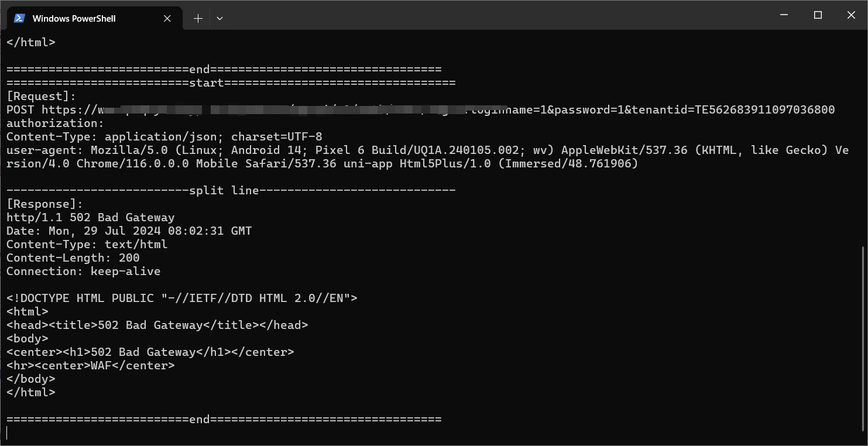This screenshot has width=868, height=446.
Task: Click the DOCTYPE HTML PUBLIC line
Action: (x=181, y=298)
